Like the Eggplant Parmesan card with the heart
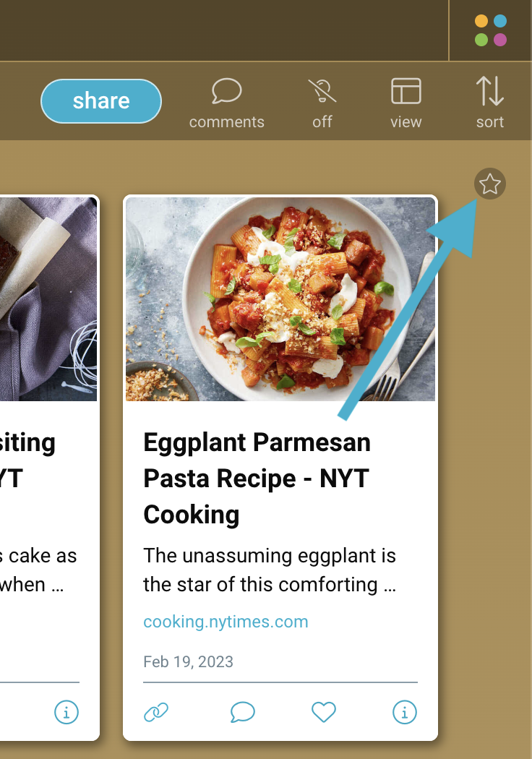532x759 pixels. click(x=324, y=713)
